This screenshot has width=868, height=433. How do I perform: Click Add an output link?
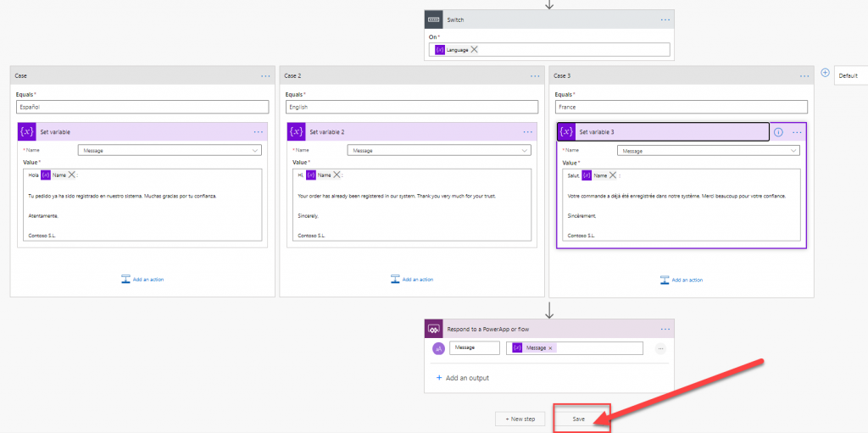coord(462,378)
